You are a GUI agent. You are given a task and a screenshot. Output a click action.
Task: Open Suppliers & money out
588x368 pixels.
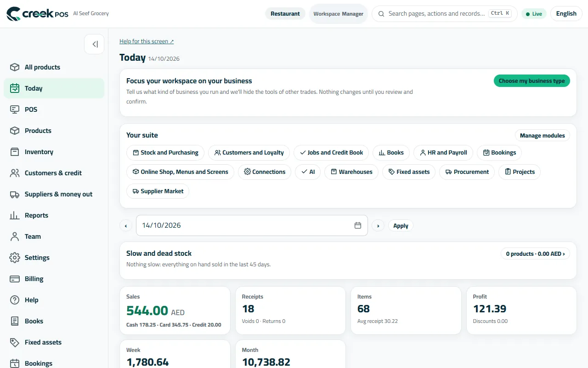pos(54,194)
